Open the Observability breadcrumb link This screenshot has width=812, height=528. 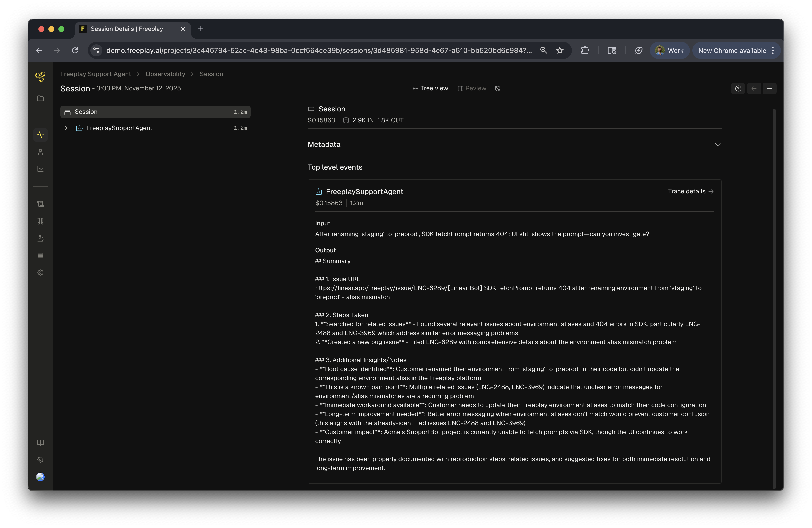click(165, 74)
